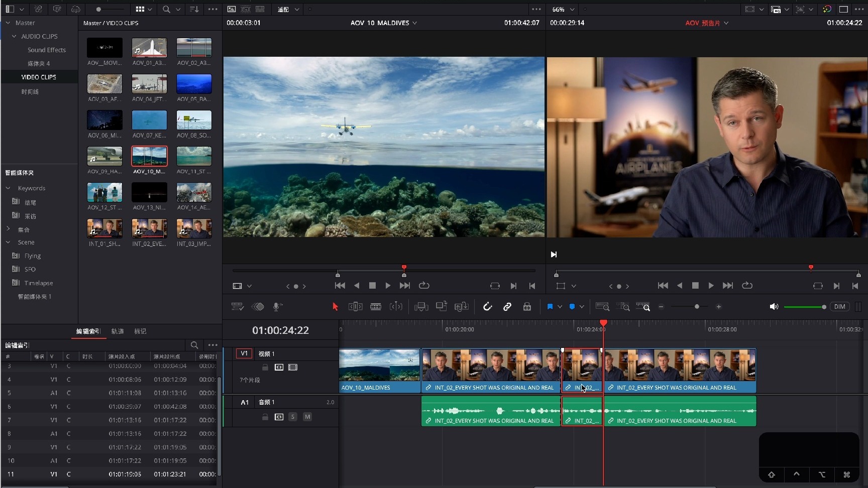Viewport: 868px width, 488px height.
Task: Collapse the AUDIO CLIPS bin
Action: point(14,36)
